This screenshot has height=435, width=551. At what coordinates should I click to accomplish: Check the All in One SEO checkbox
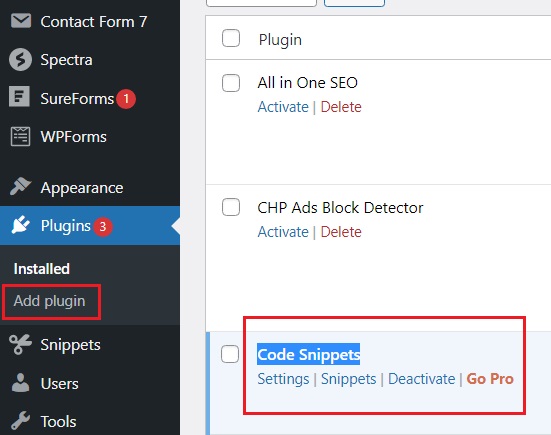231,83
